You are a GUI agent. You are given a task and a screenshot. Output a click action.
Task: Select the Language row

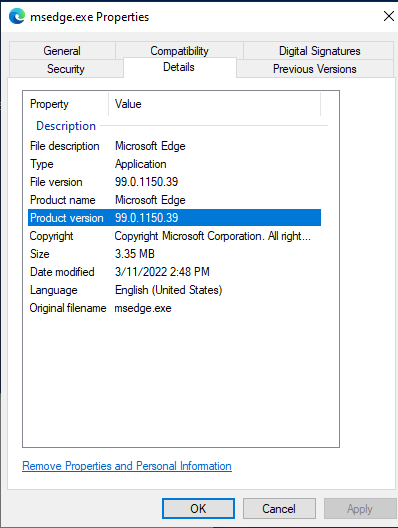tap(174, 290)
